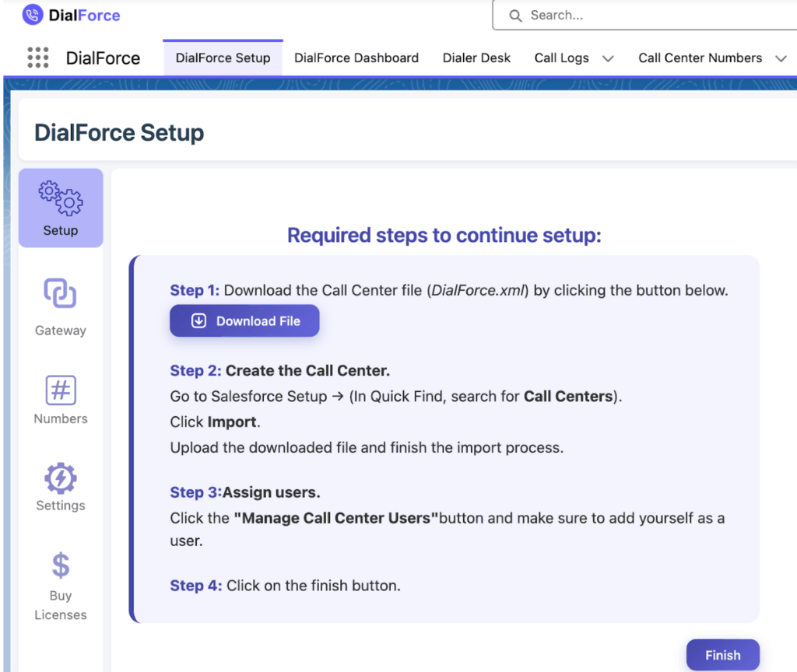Click the search magnifier icon

click(515, 16)
